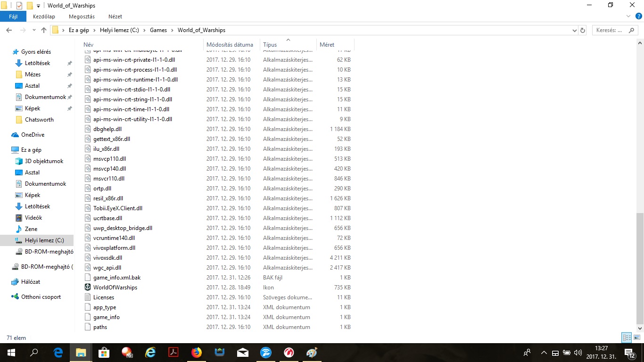The height and width of the screenshot is (362, 644).
Task: Click Ez a gép in the address breadcrumb
Action: (x=79, y=30)
